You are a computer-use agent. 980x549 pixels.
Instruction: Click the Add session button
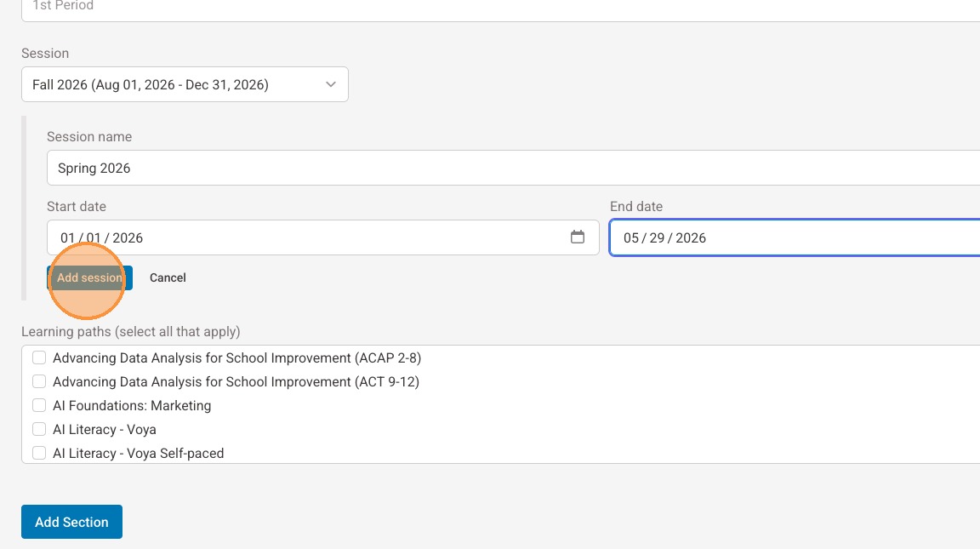89,277
